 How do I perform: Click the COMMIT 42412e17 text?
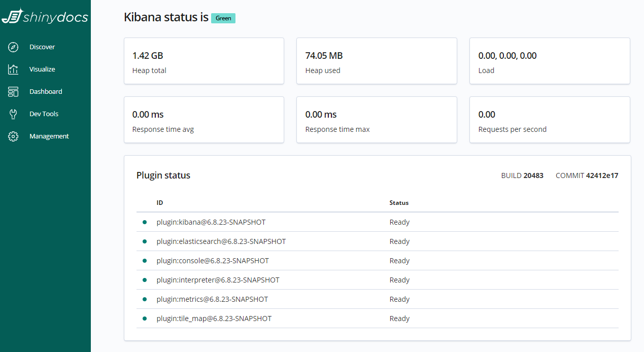[587, 175]
